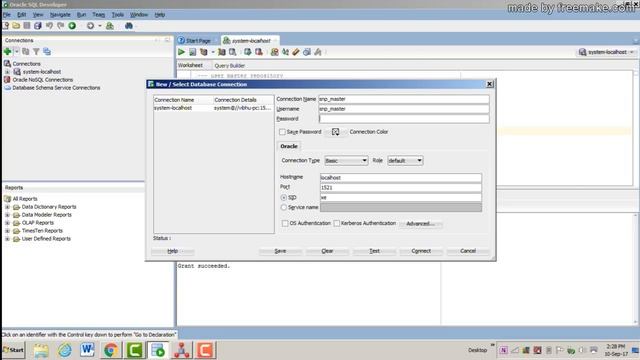Click the Start button on taskbar
The height and width of the screenshot is (360, 640).
click(13, 350)
